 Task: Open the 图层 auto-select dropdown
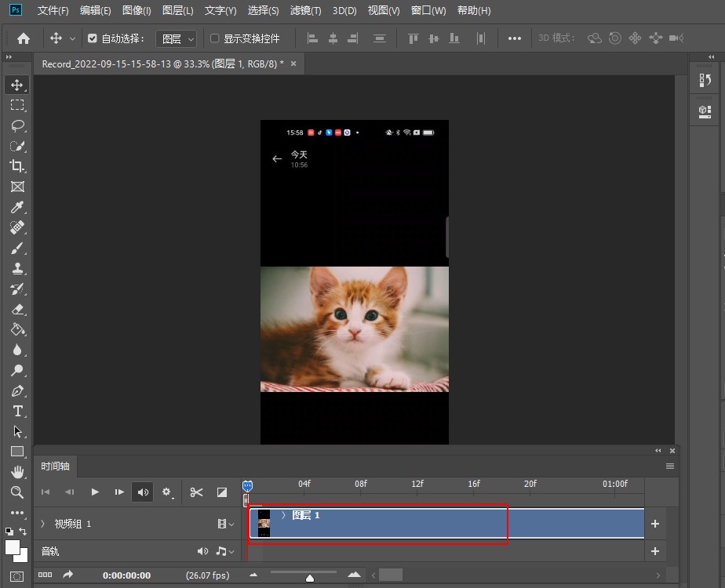pos(177,38)
